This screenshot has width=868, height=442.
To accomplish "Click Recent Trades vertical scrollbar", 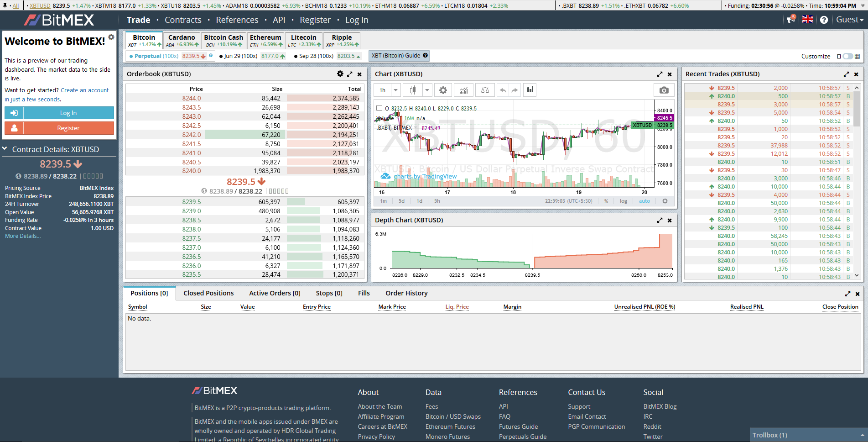I will tap(857, 109).
